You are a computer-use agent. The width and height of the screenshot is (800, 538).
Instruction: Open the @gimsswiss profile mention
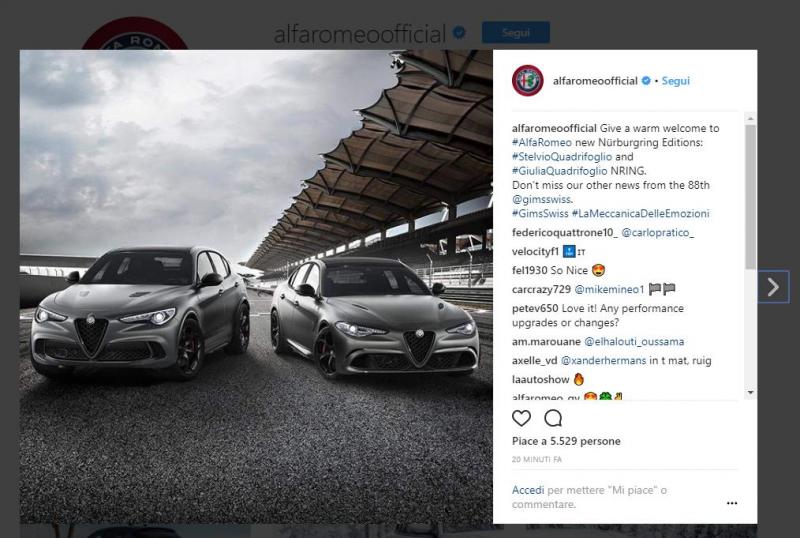tap(541, 199)
